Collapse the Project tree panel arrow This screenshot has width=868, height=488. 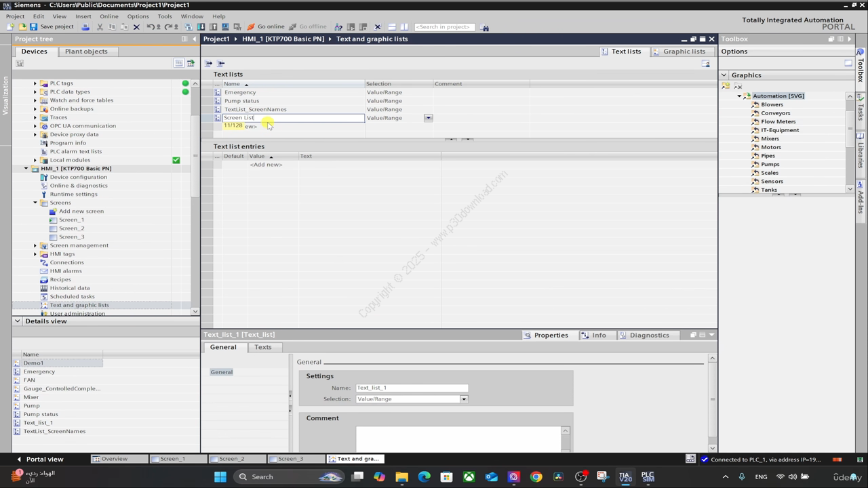click(x=195, y=39)
